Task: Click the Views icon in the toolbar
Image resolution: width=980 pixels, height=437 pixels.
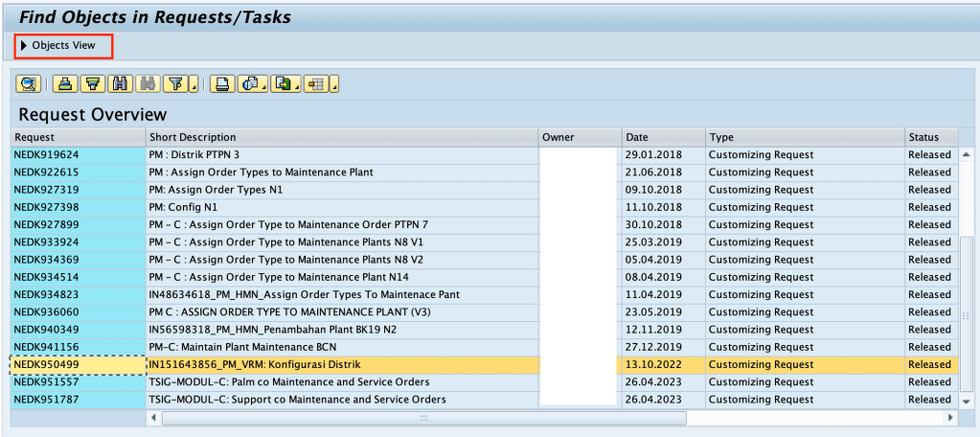Action: click(250, 84)
